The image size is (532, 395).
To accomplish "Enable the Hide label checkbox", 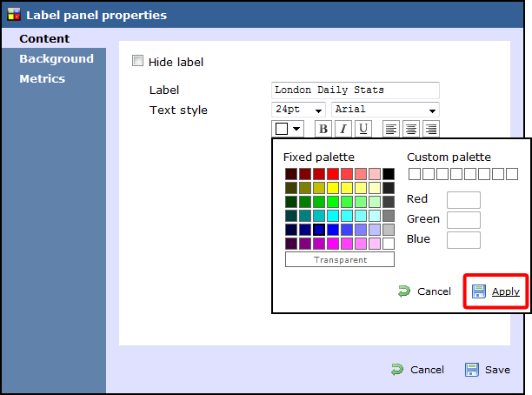I will click(x=137, y=62).
